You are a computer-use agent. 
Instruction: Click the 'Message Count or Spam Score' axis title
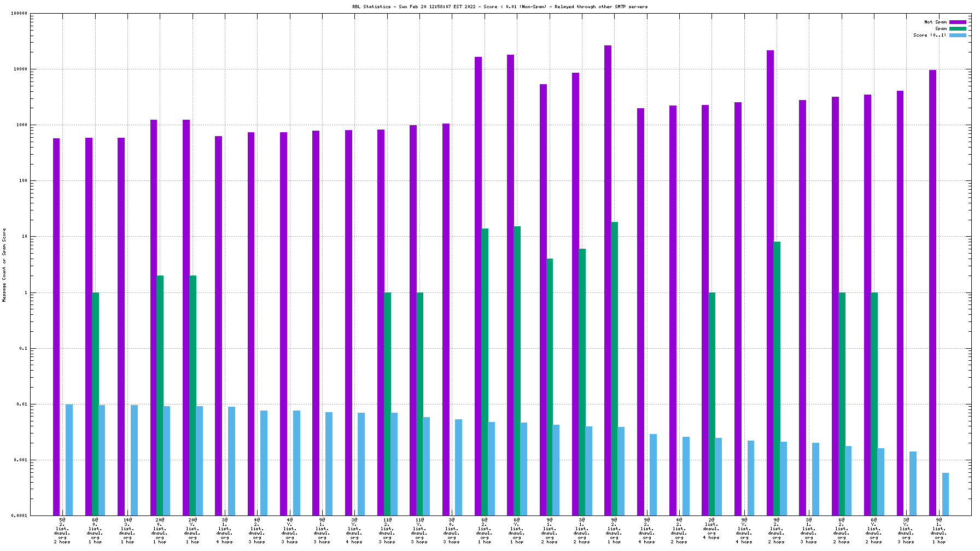[x=4, y=265]
